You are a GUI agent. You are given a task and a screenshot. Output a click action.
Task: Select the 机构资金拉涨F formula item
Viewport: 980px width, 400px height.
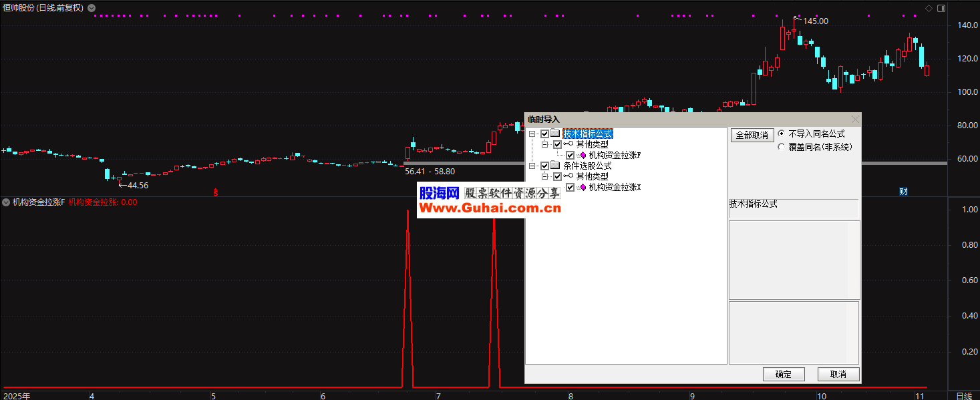615,155
